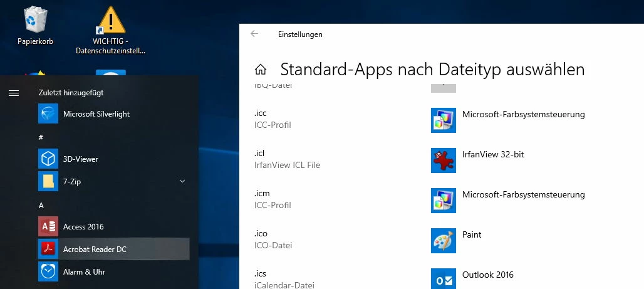644x289 pixels.
Task: Click 'Outlook 2016' default app name
Action: 488,275
